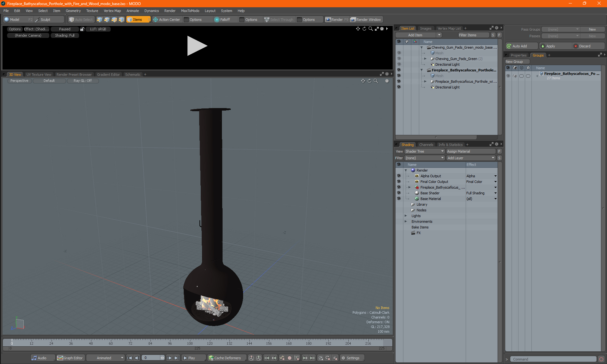This screenshot has width=607, height=364.
Task: Open the Geometry menu
Action: tap(73, 11)
